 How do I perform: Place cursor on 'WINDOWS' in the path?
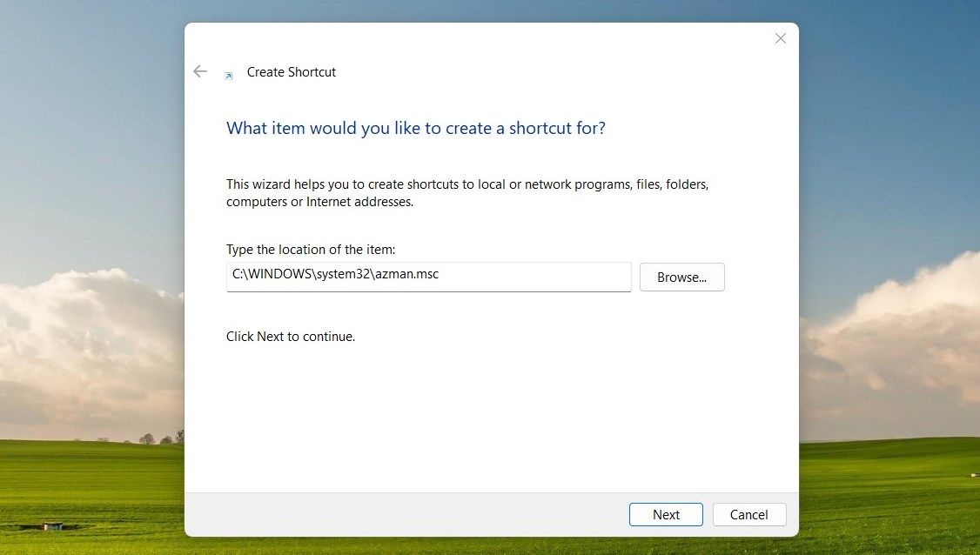click(280, 274)
